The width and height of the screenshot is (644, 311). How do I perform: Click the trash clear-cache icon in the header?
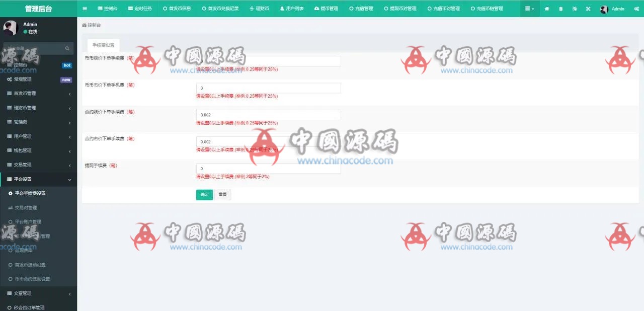pyautogui.click(x=560, y=9)
